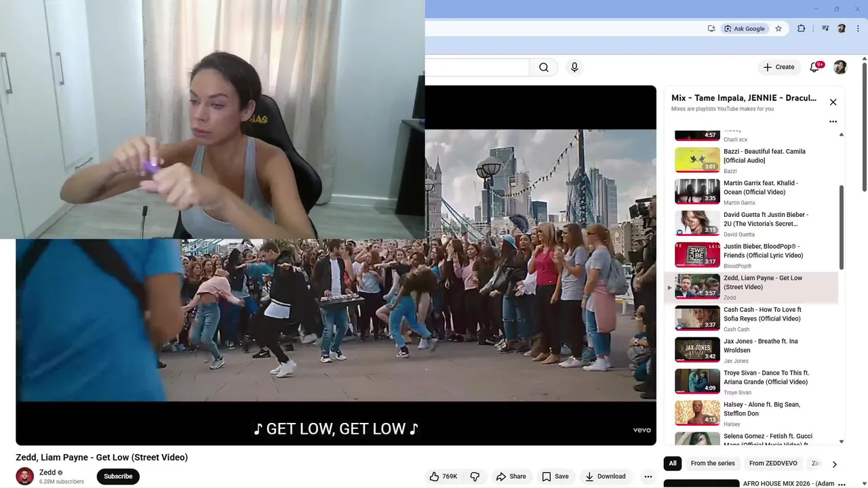Open the Chrome extensions puzzle icon
The image size is (868, 488).
point(801,28)
